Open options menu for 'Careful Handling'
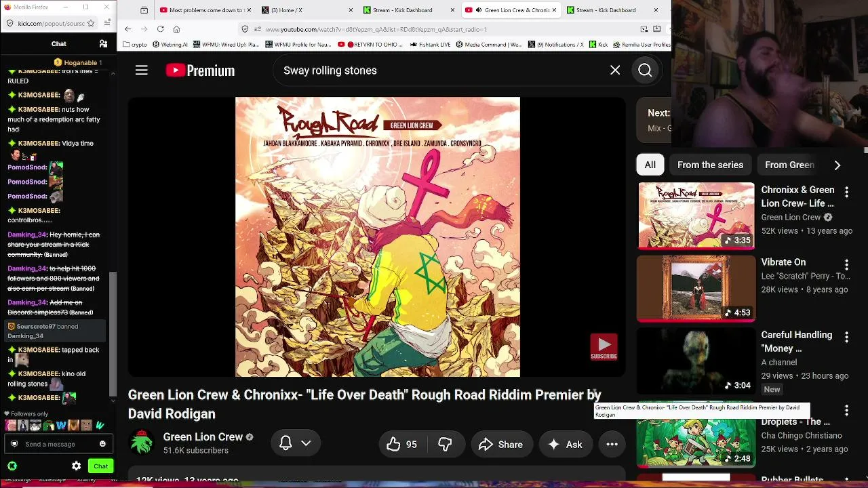The image size is (868, 488). click(x=846, y=337)
